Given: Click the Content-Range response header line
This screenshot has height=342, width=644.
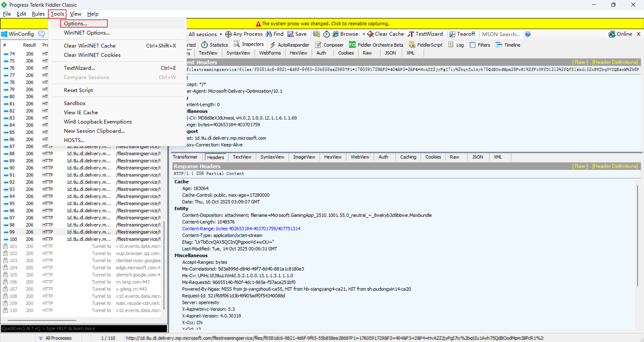Looking at the screenshot, I should pos(241,229).
